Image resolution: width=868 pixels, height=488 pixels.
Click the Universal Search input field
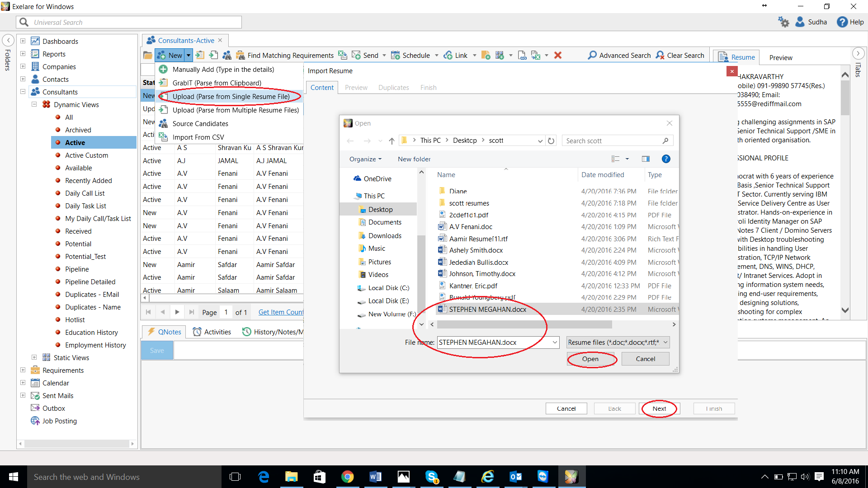(129, 22)
